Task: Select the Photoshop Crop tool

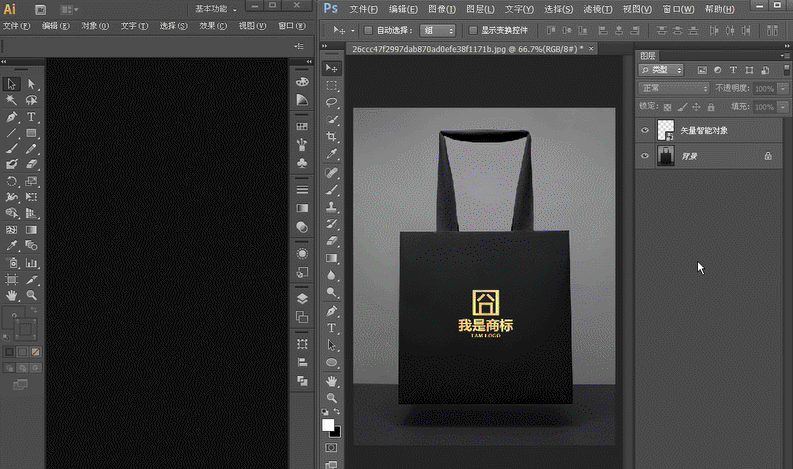Action: coord(331,136)
